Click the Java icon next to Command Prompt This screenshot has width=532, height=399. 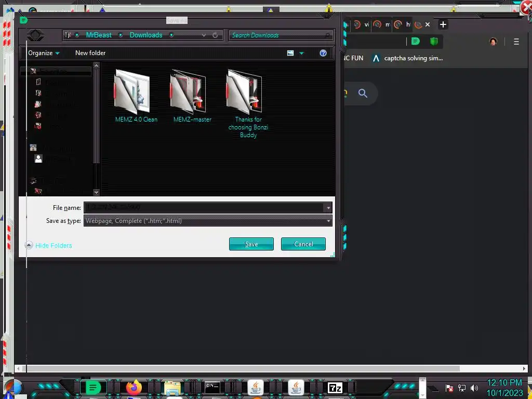(x=255, y=388)
